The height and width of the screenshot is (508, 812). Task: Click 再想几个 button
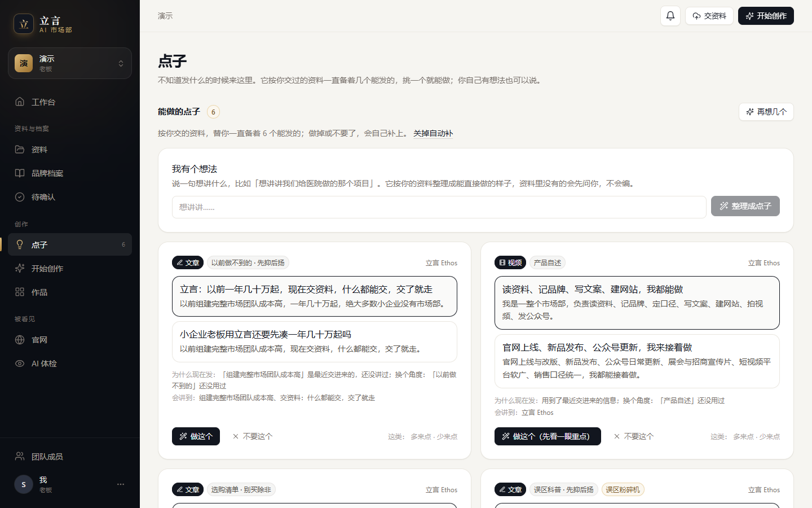point(766,112)
